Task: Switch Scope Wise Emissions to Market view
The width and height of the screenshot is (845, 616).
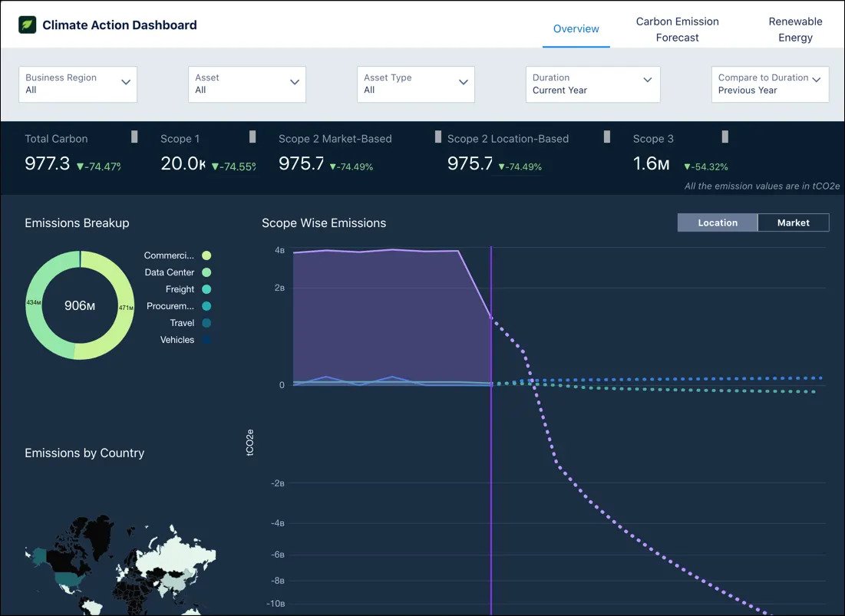Action: [794, 222]
